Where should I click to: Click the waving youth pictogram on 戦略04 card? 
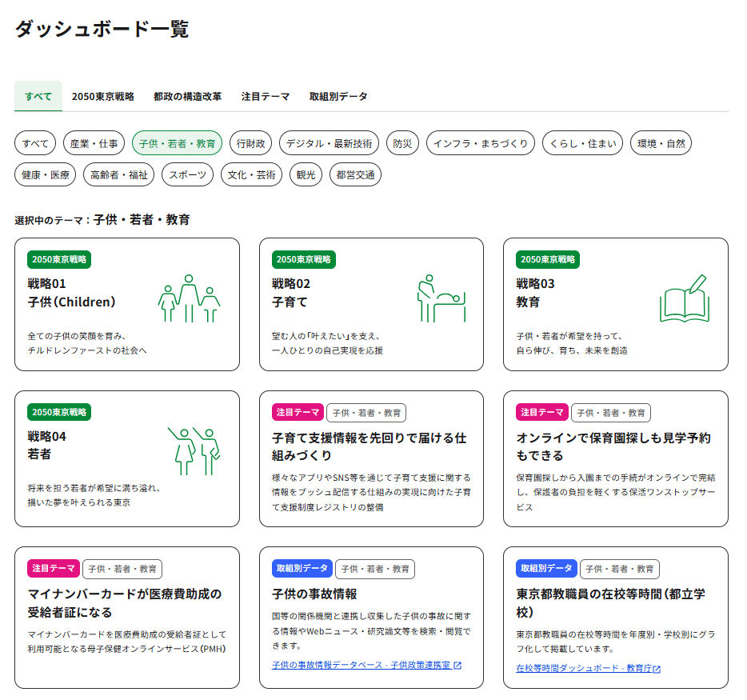click(x=195, y=452)
